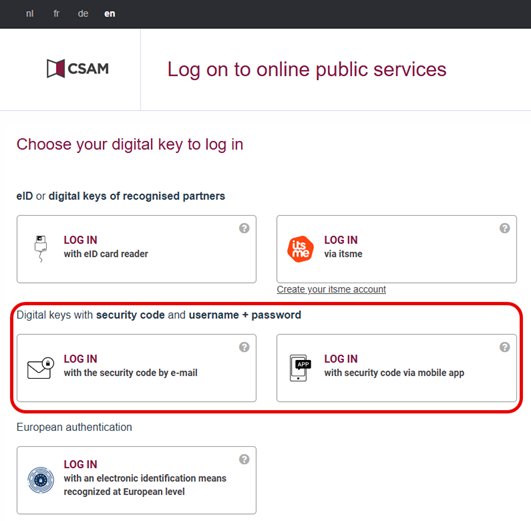The image size is (531, 521).
Task: Click the orange itsme logo icon
Action: [x=300, y=249]
